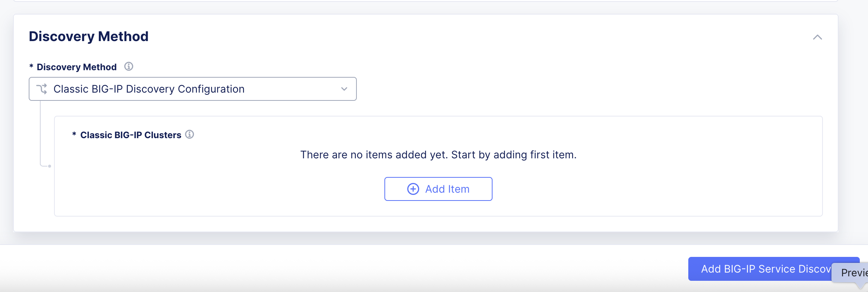Click the Classic BIG-IP Clusters field label

(130, 135)
